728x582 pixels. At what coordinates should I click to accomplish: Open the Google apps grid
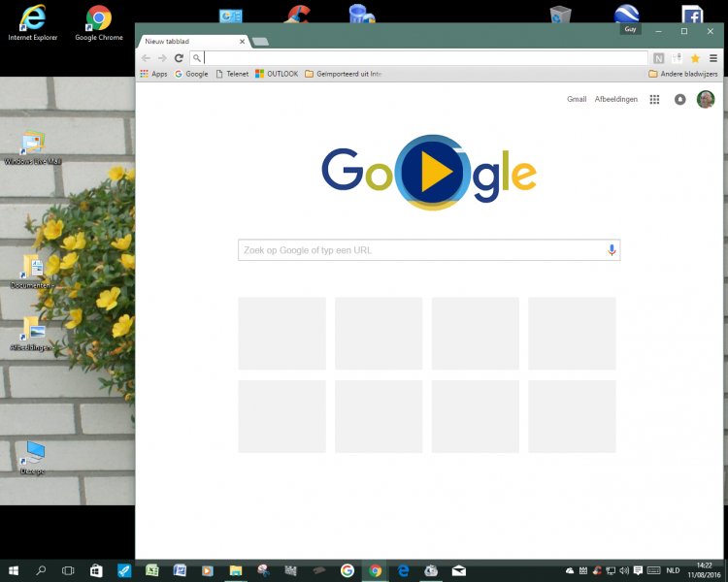[x=655, y=99]
